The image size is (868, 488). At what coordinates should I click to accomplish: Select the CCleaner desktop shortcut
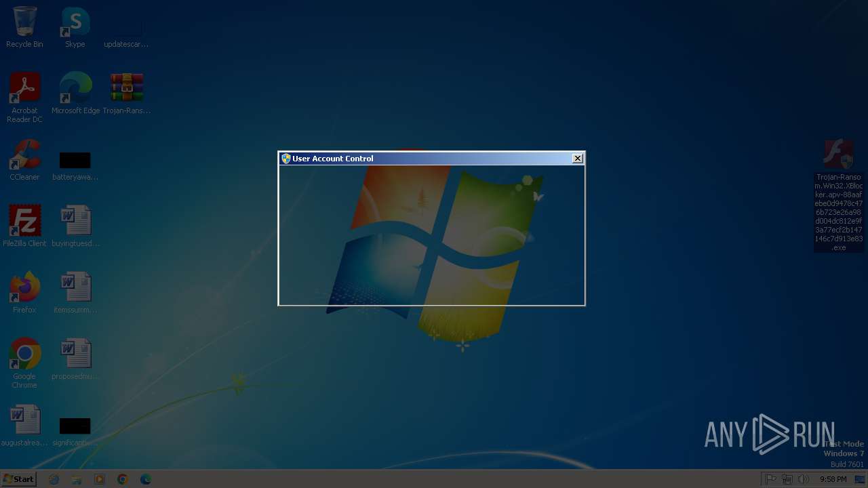[24, 160]
